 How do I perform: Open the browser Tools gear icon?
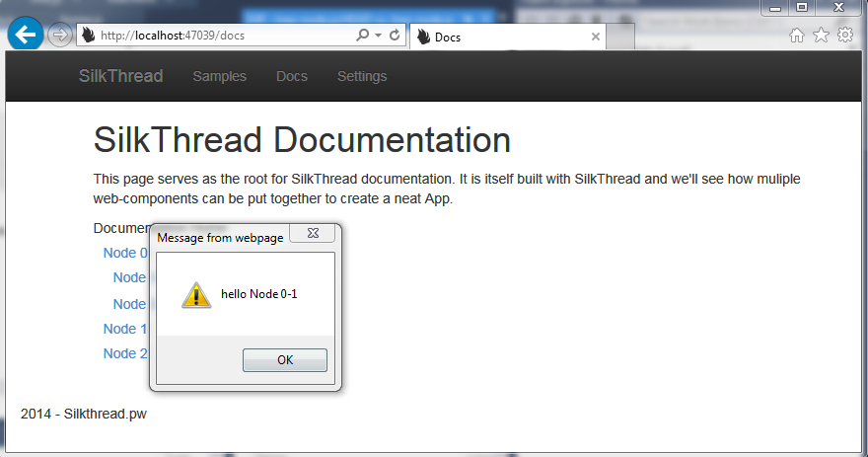(x=845, y=36)
